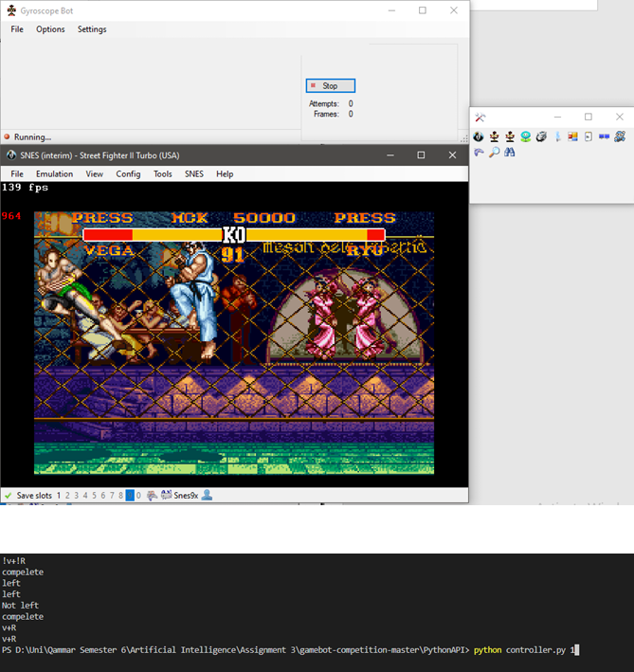This screenshot has width=634, height=672.
Task: Click the gamepad icon in SNES status bar
Action: (x=152, y=496)
